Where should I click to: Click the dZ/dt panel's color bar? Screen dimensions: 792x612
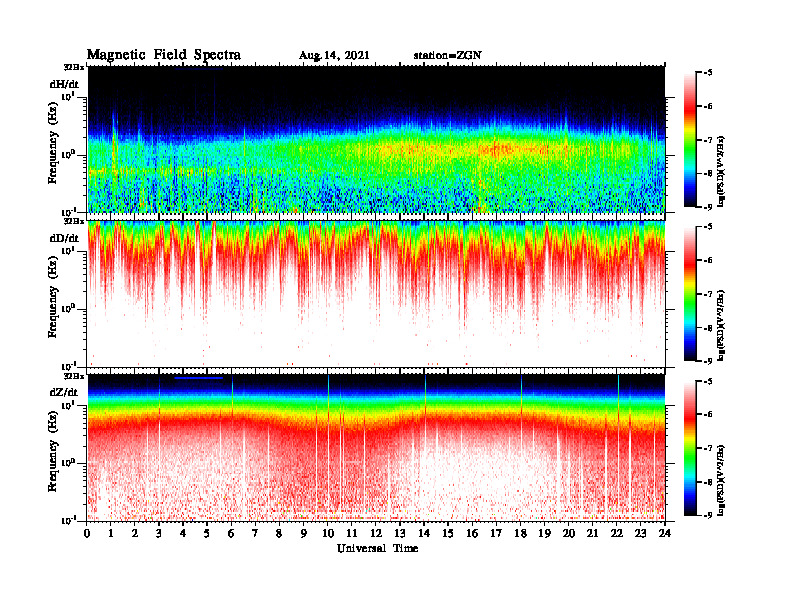click(x=690, y=448)
